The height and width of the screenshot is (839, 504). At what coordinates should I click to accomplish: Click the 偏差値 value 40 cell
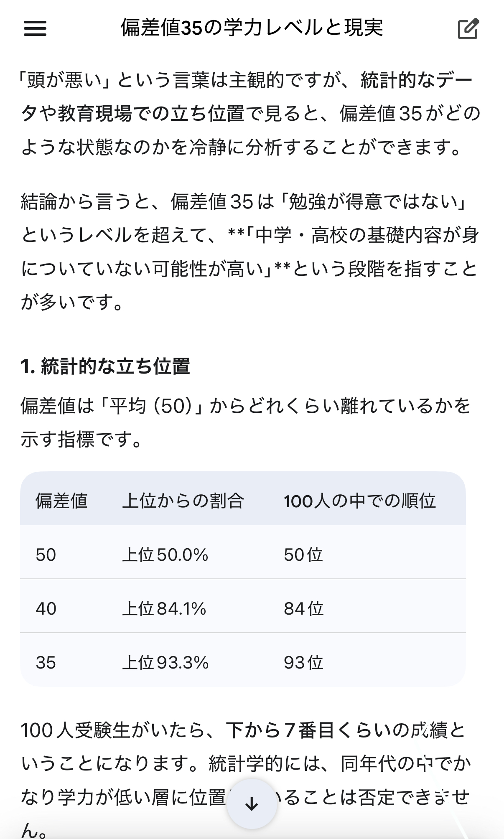pyautogui.click(x=46, y=609)
